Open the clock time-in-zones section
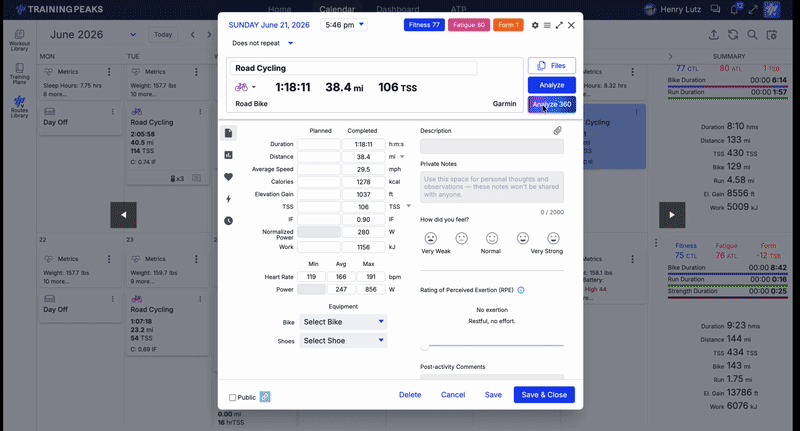The height and width of the screenshot is (431, 800). [228, 221]
